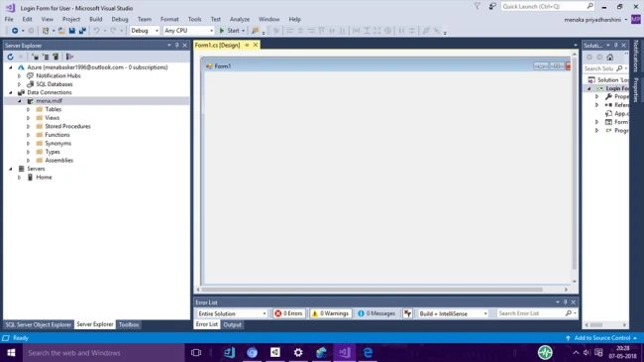This screenshot has width=644, height=362.
Task: Click the feedback icon near Quick Launch
Action: point(492,6)
